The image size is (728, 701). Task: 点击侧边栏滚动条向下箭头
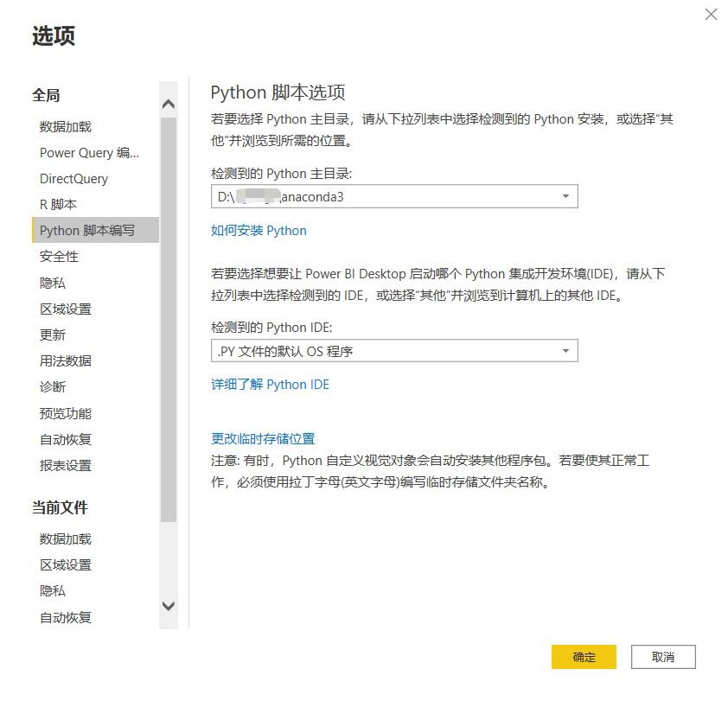click(x=168, y=607)
